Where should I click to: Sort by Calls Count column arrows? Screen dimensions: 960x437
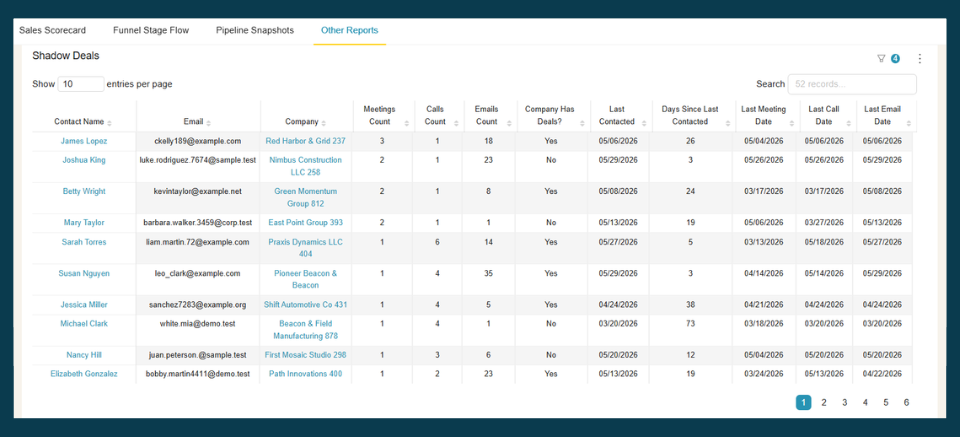coord(456,122)
